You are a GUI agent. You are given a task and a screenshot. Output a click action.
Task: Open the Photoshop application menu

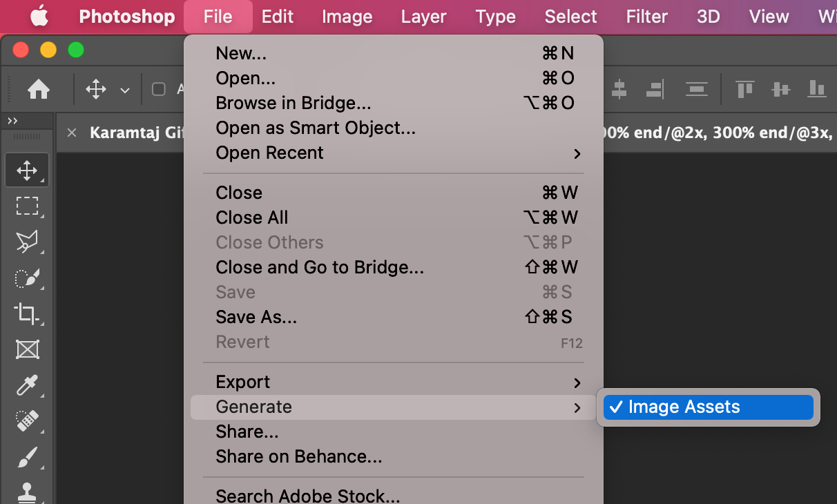click(127, 17)
